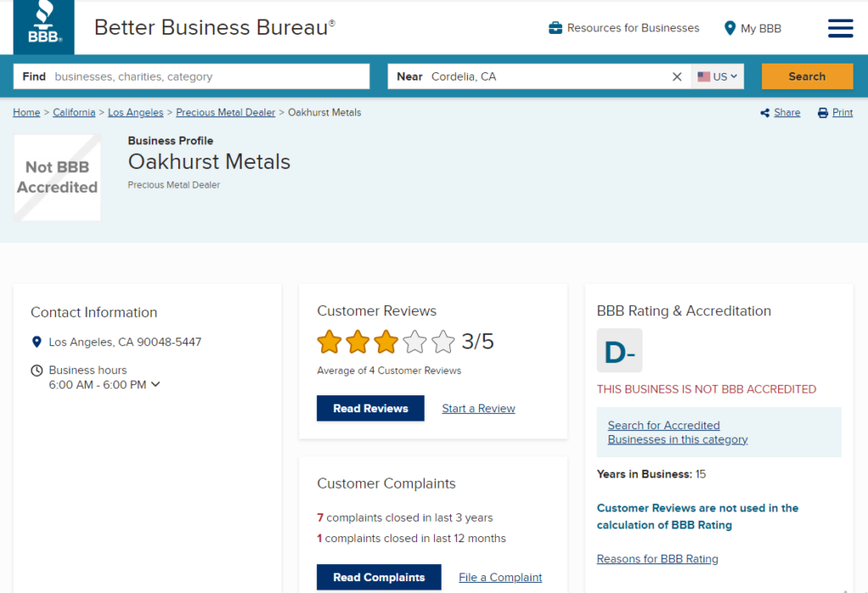Click the My BBB location pin icon
The height and width of the screenshot is (593, 868).
(x=730, y=28)
